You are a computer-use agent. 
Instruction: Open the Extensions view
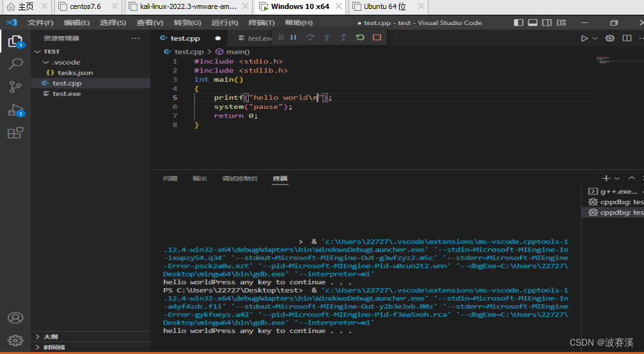(15, 133)
